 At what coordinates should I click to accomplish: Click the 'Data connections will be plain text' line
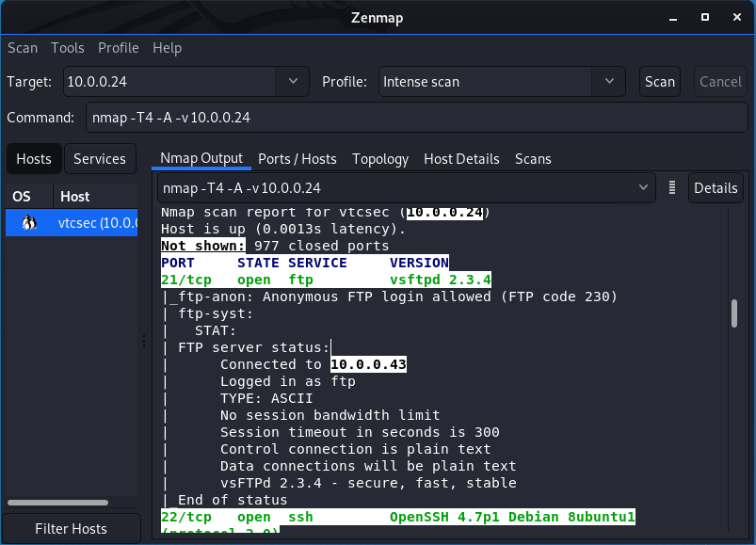[368, 466]
